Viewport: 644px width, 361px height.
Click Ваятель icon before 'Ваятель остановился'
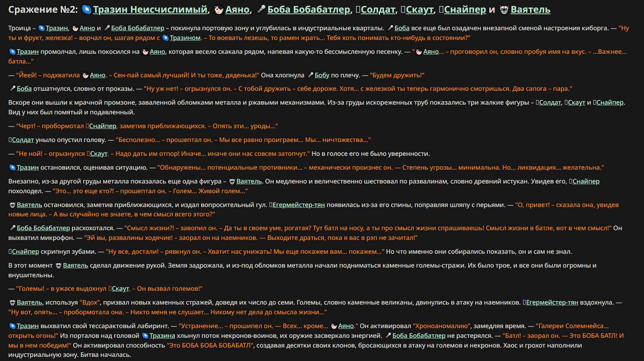tap(12, 205)
